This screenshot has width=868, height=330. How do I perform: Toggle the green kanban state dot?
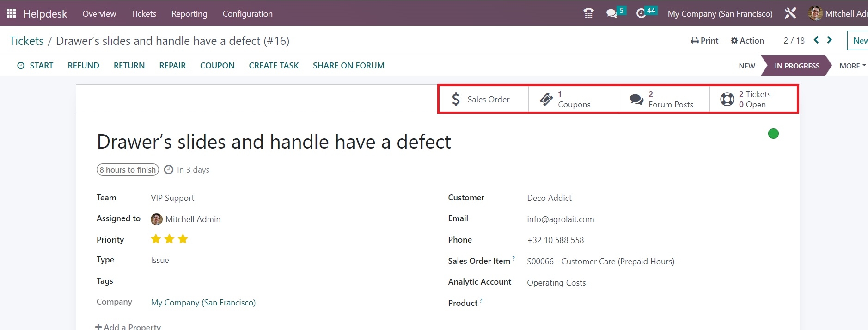tap(773, 134)
